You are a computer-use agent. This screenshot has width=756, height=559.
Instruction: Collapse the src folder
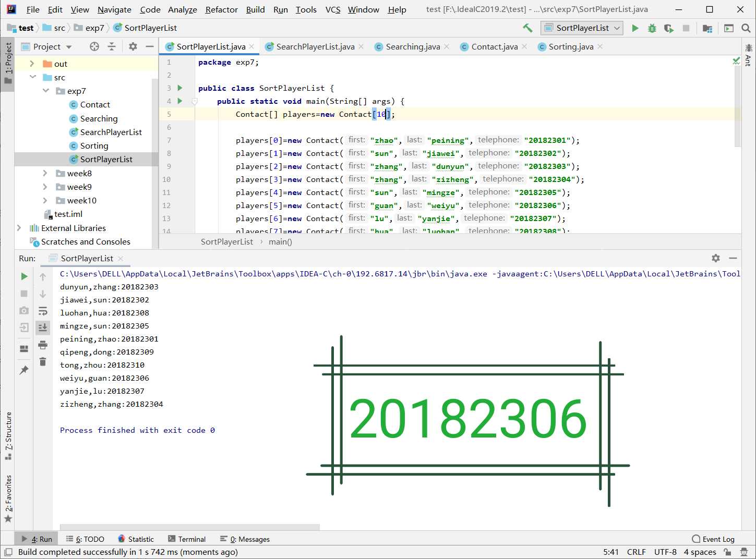(33, 77)
